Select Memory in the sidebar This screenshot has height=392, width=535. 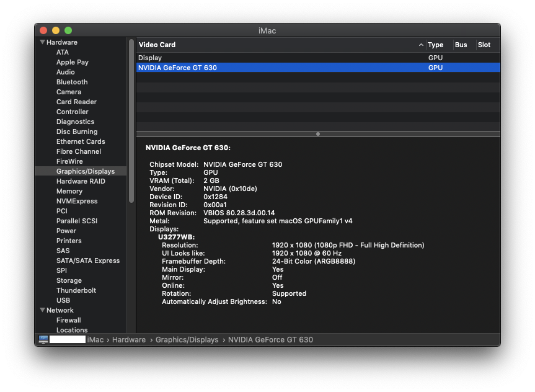(69, 191)
